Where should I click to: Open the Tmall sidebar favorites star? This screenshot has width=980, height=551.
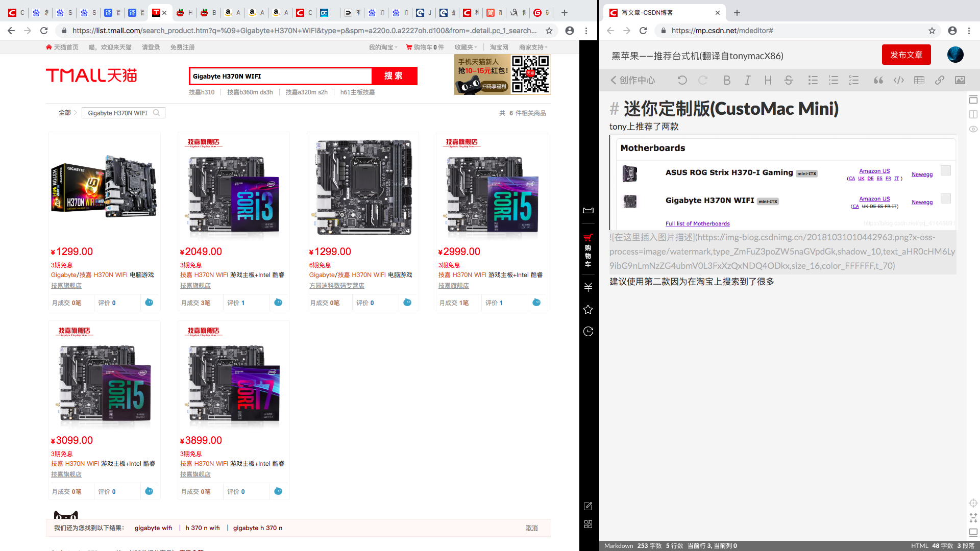pyautogui.click(x=588, y=309)
